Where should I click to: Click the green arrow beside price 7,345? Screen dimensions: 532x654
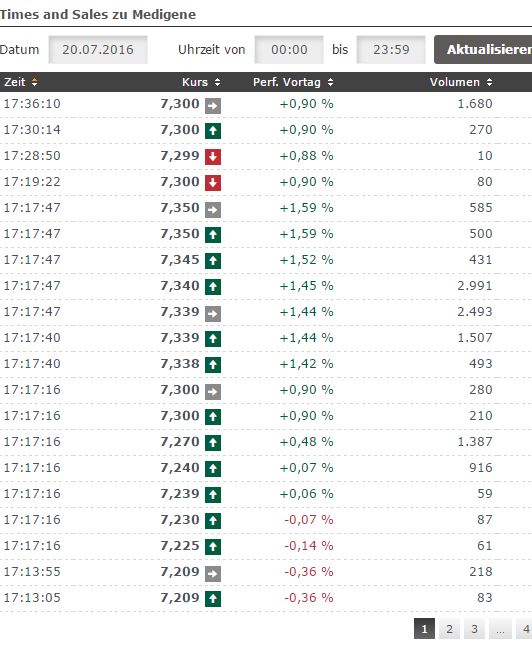(x=213, y=261)
